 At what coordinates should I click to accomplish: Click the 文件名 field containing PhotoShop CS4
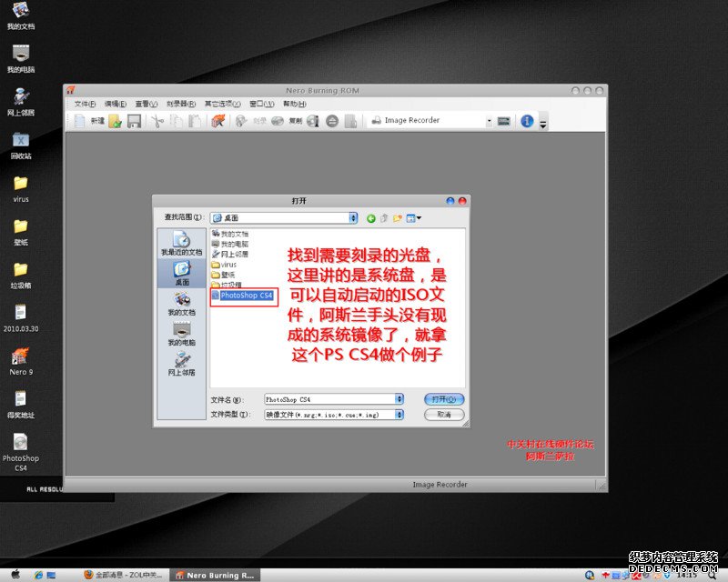point(329,399)
